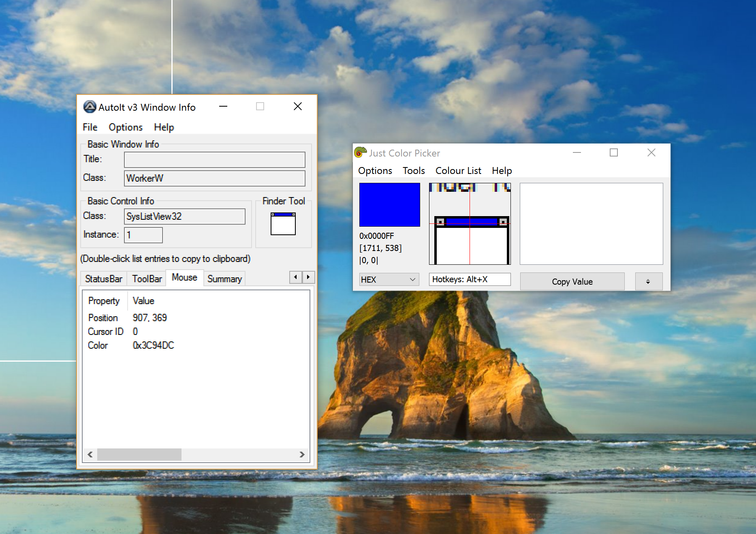Viewport: 756px width, 534px height.
Task: Open the Tools menu in Just Color Picker
Action: pyautogui.click(x=413, y=171)
